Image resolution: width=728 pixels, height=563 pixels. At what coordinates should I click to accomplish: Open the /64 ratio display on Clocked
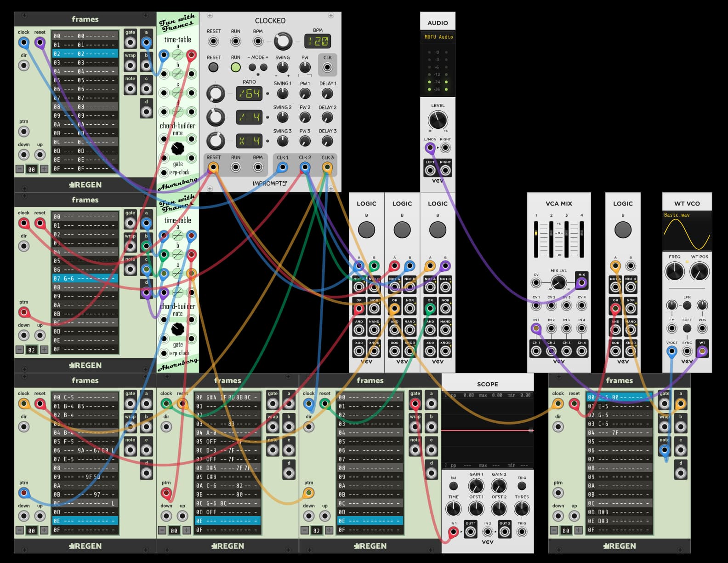click(x=249, y=94)
